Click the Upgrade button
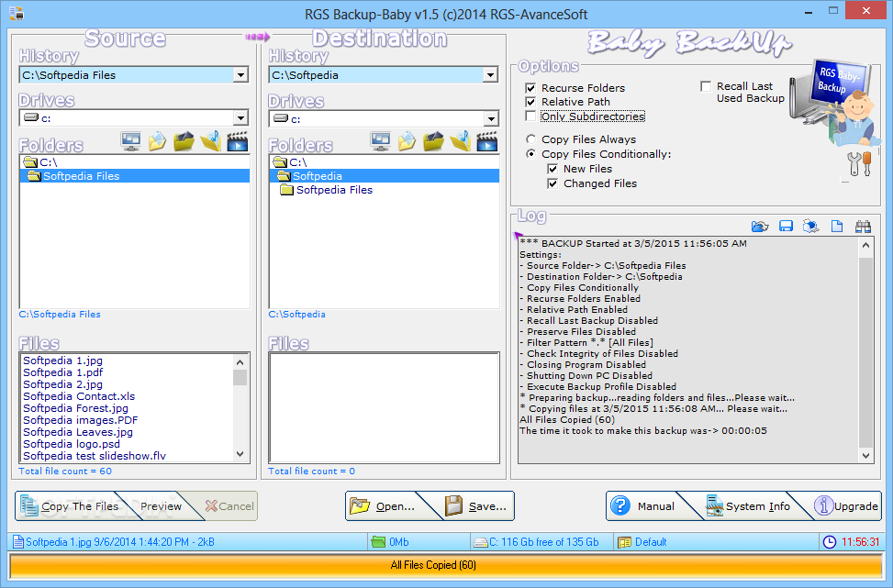This screenshot has height=588, width=893. click(845, 506)
